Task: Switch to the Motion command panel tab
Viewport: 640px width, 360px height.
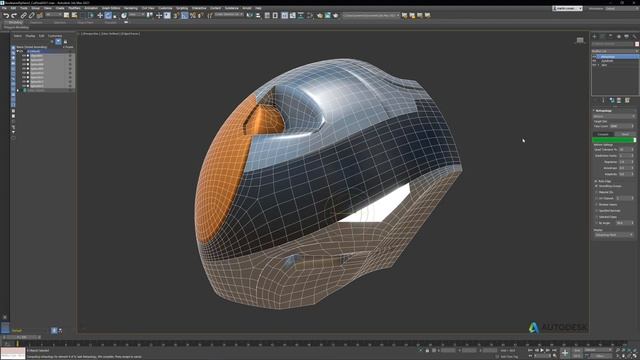Action: click(619, 36)
